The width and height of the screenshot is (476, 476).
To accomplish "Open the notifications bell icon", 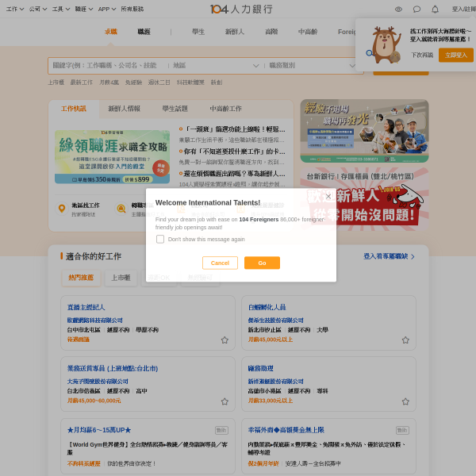I will tap(435, 9).
